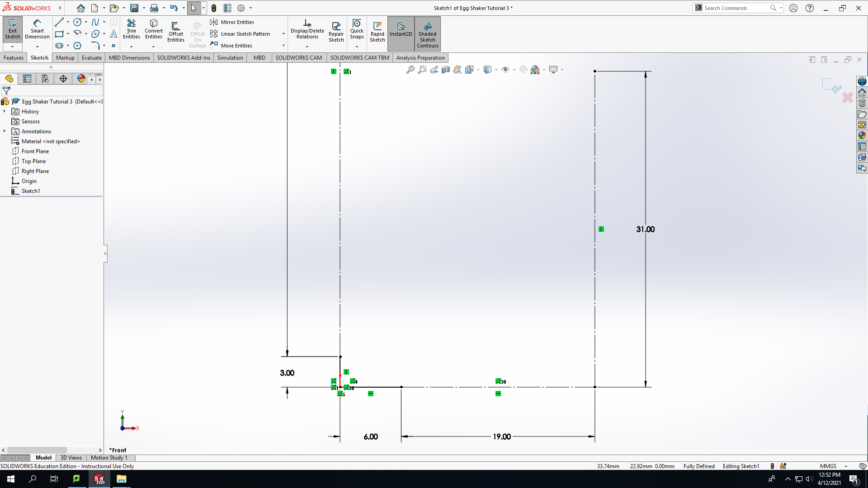The height and width of the screenshot is (488, 868).
Task: Open the Quick Snaps dropdown arrow
Action: [357, 47]
